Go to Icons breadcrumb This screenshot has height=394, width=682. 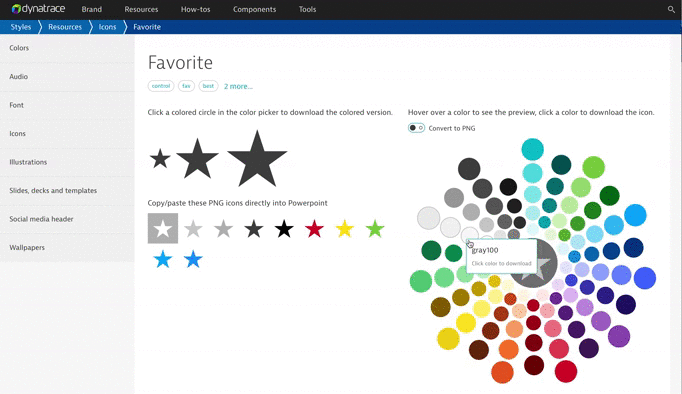(107, 27)
